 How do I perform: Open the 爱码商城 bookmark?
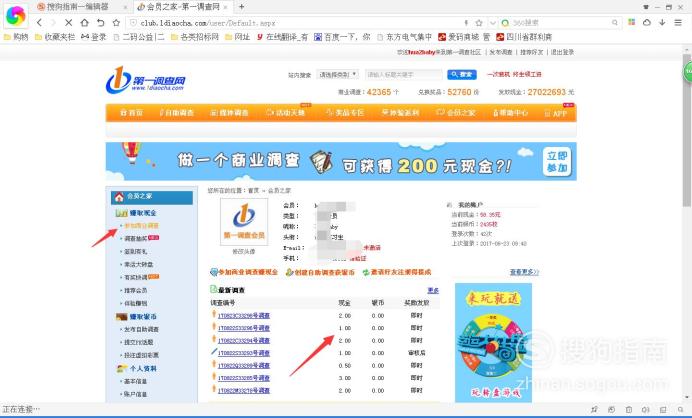coord(464,37)
